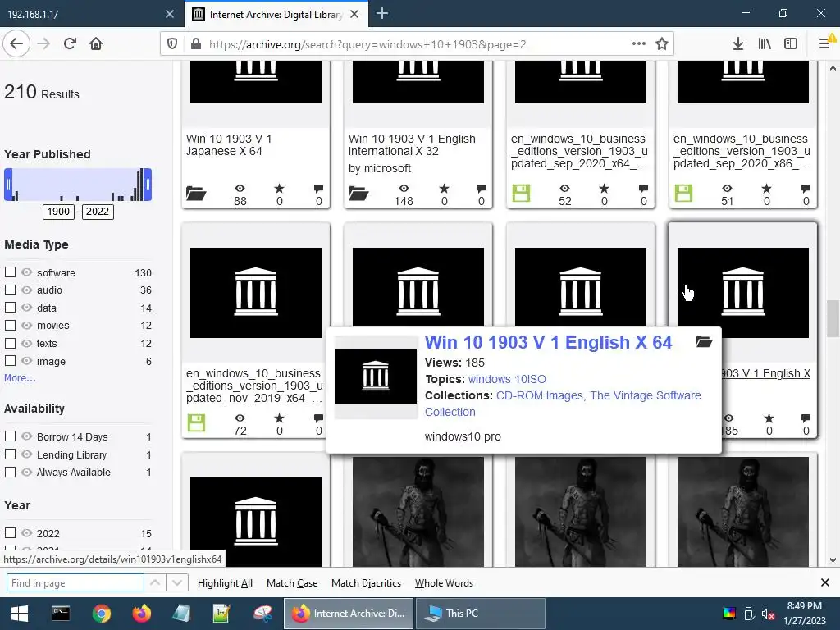This screenshot has width=840, height=630.
Task: Reload the current page
Action: [x=71, y=44]
